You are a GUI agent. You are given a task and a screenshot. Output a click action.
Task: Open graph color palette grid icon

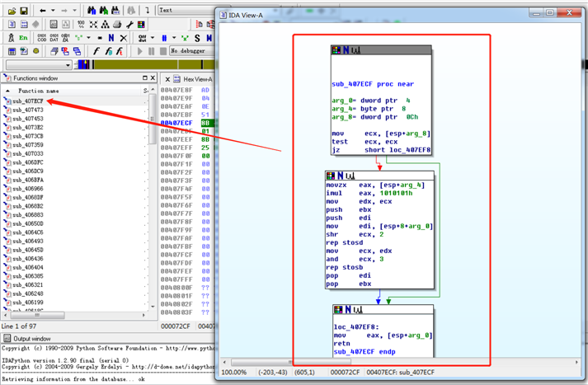click(x=141, y=25)
